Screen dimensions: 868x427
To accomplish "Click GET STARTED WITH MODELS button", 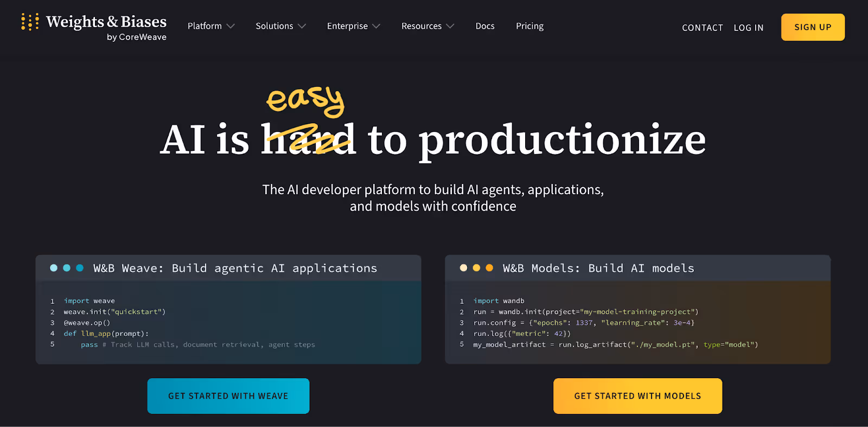I will [x=637, y=396].
